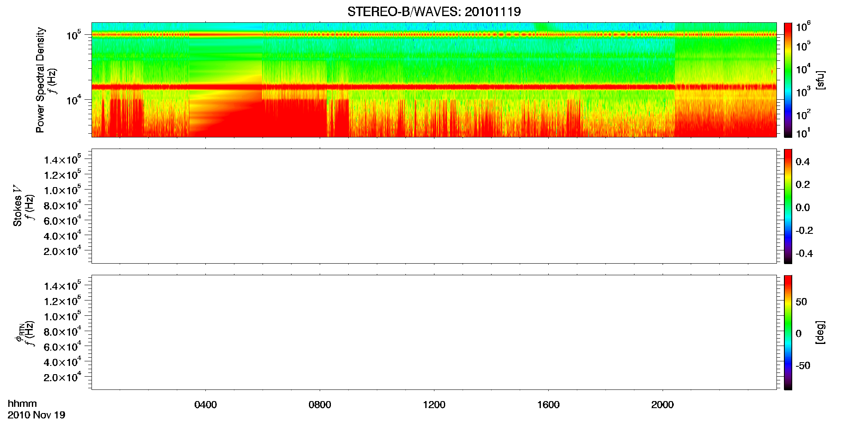Click the [sfu] unit label
The height and width of the screenshot is (447, 868).
tap(820, 80)
